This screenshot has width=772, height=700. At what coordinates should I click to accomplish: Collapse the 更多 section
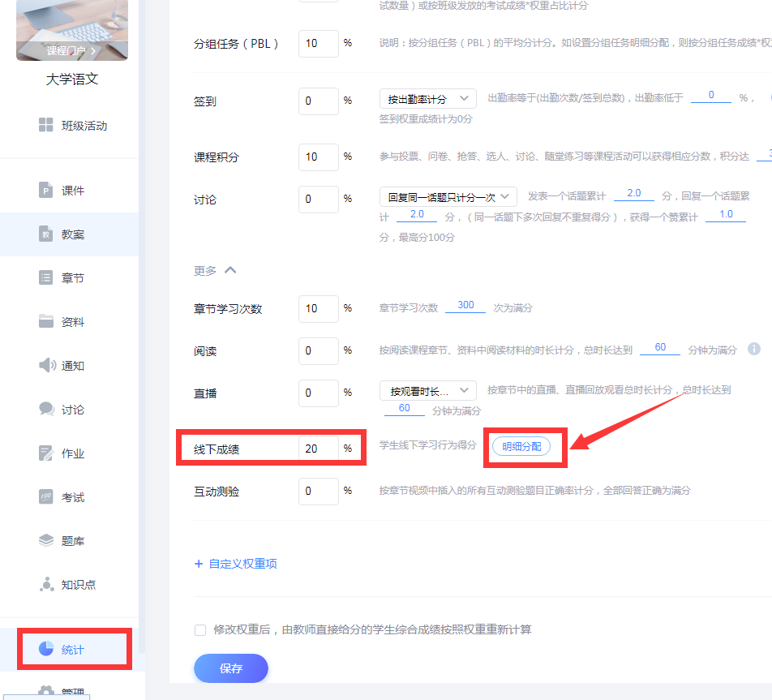(215, 270)
